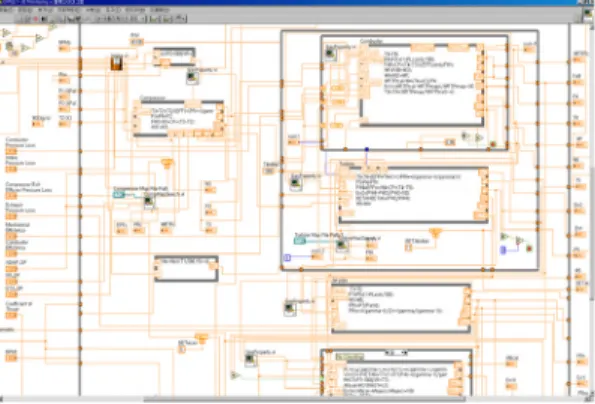Select the orange merge node below the Turbine formula node
Screen dimensions: 595x404
coord(435,232)
